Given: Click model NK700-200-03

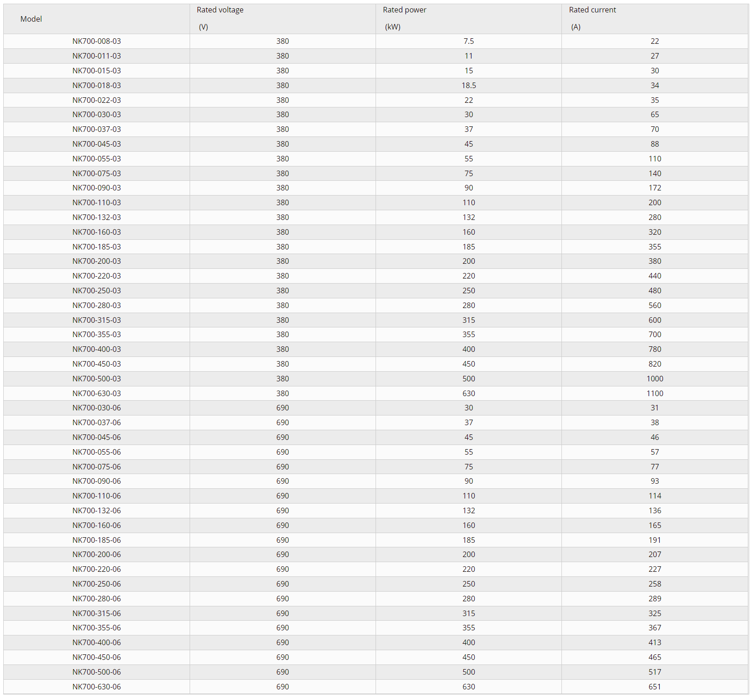Looking at the screenshot, I should (96, 261).
